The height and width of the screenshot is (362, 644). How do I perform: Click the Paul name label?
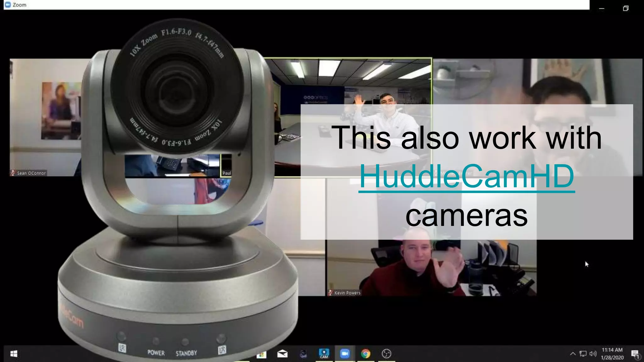227,173
